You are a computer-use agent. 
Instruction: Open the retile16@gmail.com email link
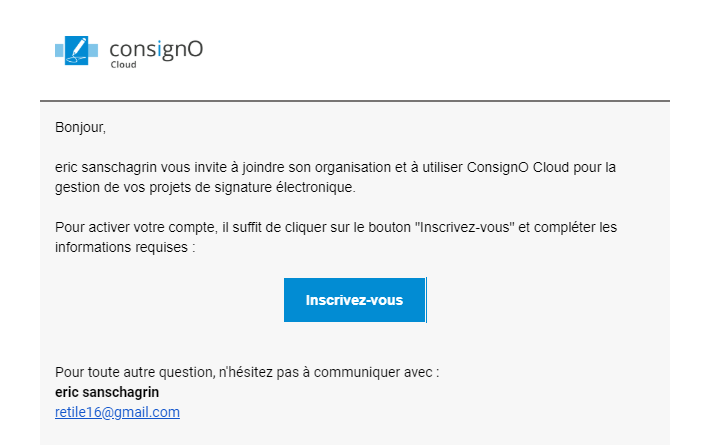point(117,412)
